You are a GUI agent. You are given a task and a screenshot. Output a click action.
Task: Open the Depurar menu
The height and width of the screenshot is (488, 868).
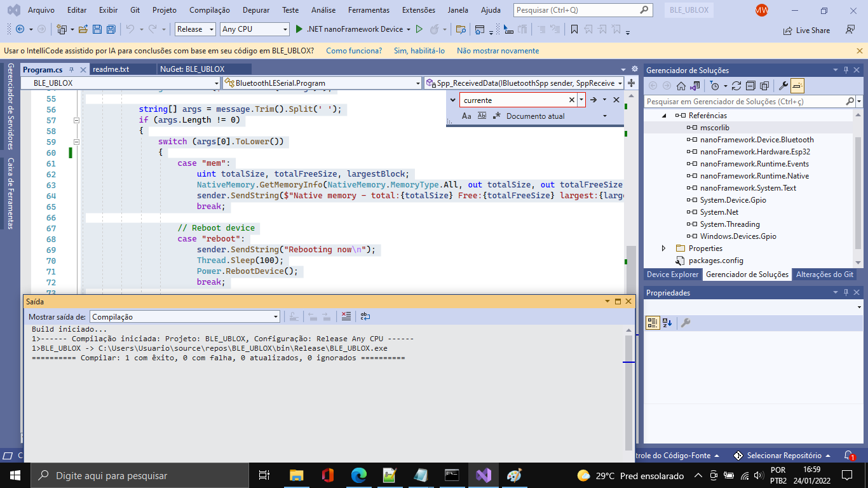(255, 10)
